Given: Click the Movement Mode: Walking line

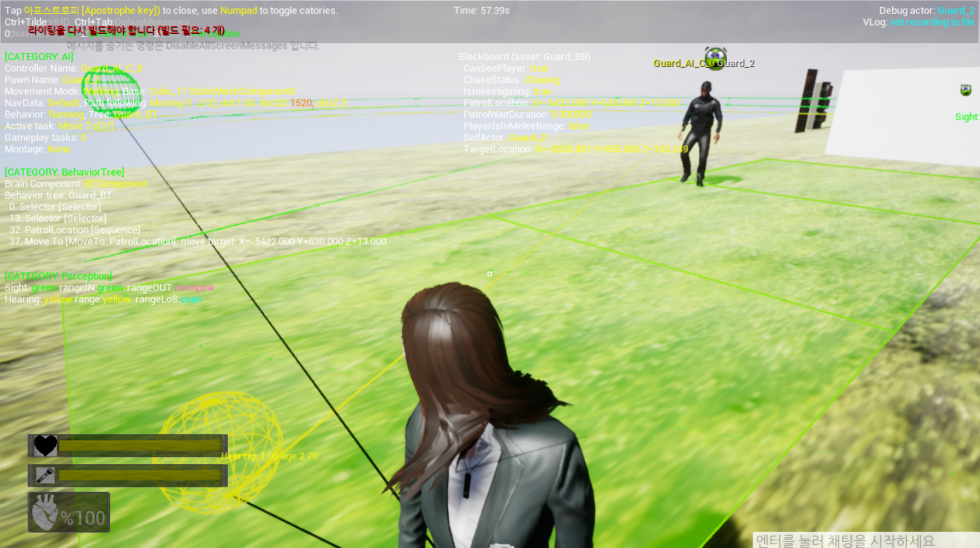Looking at the screenshot, I should tap(150, 92).
